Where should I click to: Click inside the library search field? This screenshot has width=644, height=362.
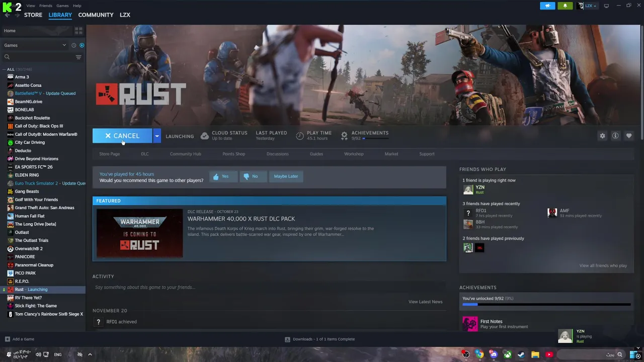coord(38,57)
